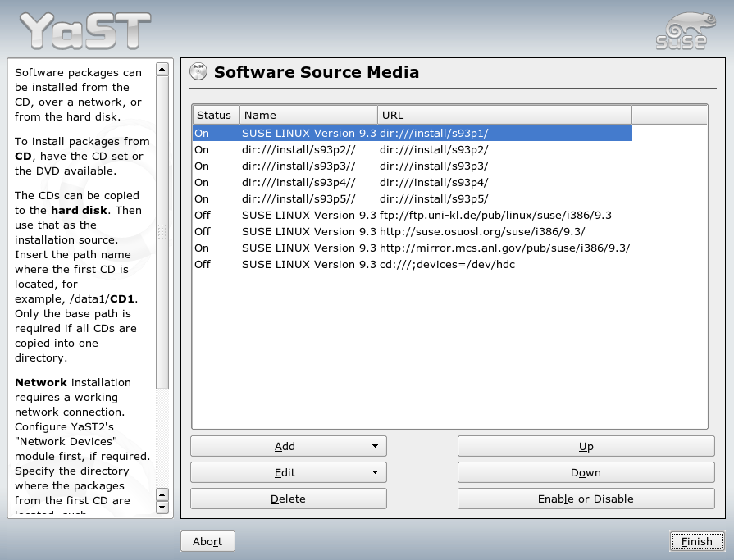Select the dir:///install/s93p1/ source row
Screen dimensions: 734x560
pos(413,133)
